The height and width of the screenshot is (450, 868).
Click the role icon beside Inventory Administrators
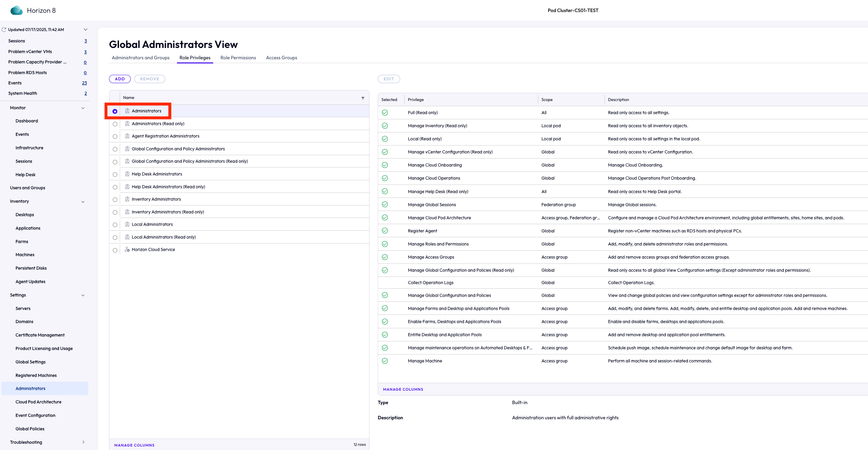pos(127,199)
